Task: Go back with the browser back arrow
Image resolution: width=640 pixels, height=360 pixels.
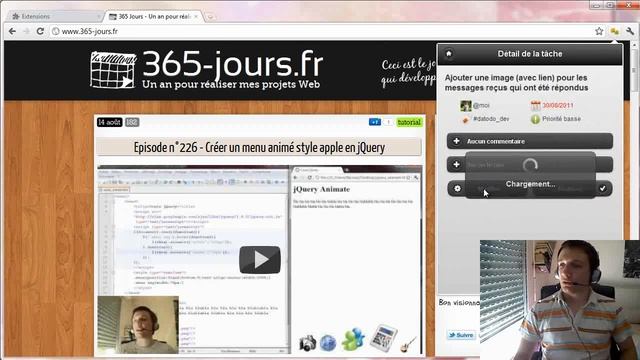Action: (12, 31)
